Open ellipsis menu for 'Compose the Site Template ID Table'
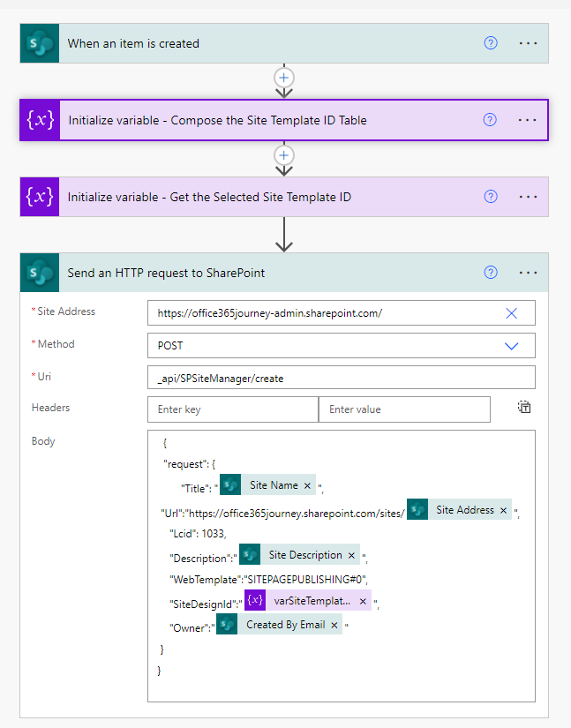 528,120
